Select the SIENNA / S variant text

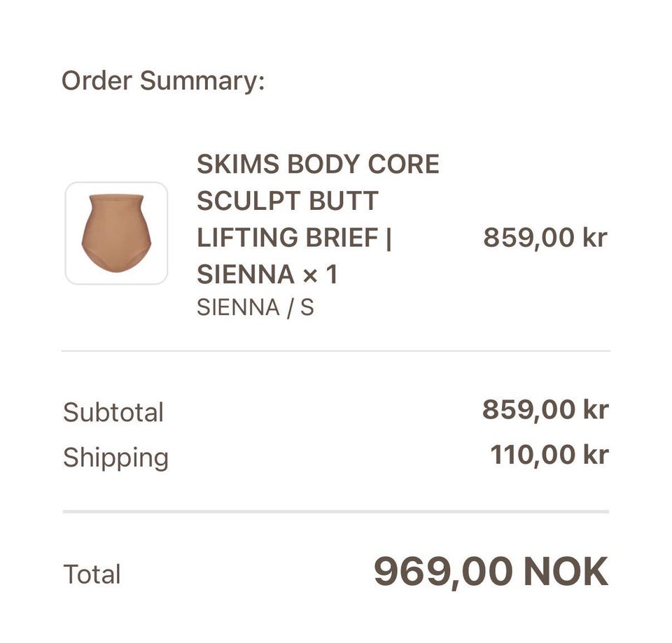(255, 307)
